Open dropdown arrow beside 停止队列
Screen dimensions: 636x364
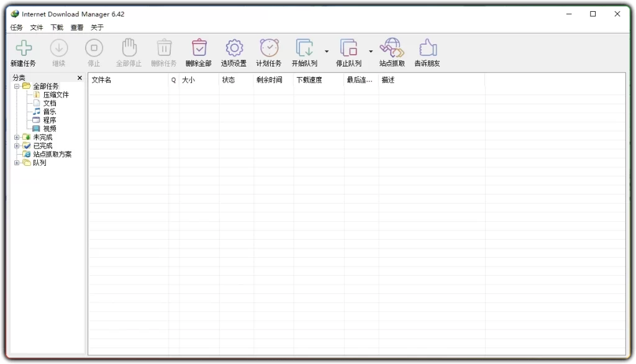tap(371, 52)
